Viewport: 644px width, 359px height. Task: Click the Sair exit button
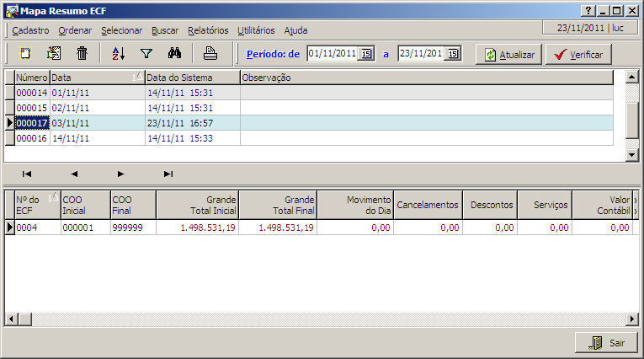[607, 343]
